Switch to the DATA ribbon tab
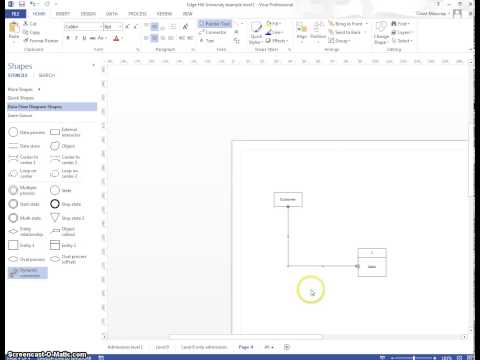The image size is (480, 360). pos(112,14)
